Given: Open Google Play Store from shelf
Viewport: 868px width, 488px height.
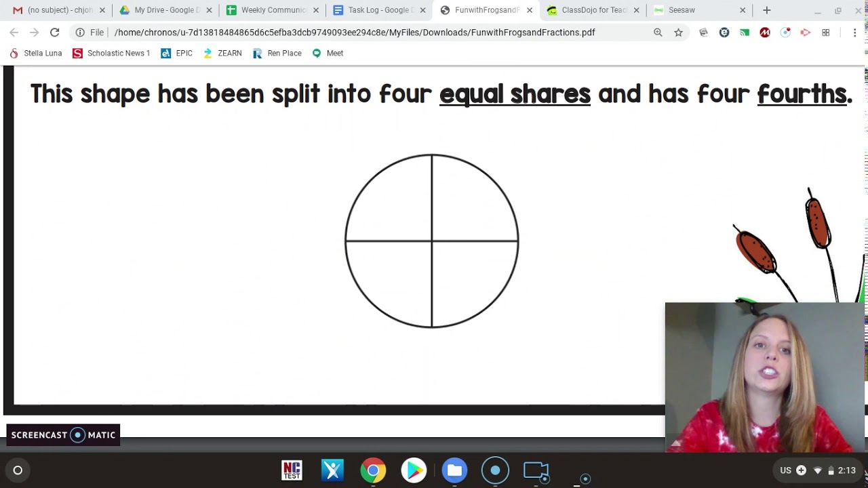Looking at the screenshot, I should [414, 470].
